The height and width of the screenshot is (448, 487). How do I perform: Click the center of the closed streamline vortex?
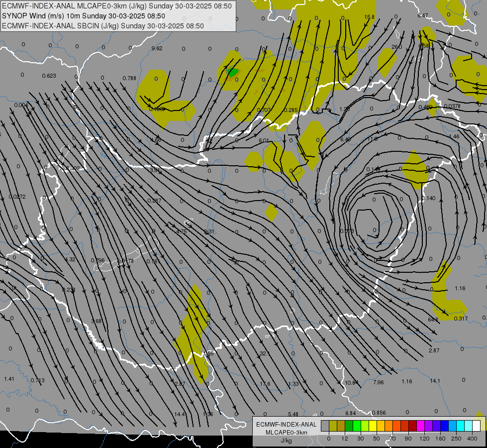[x=368, y=223]
